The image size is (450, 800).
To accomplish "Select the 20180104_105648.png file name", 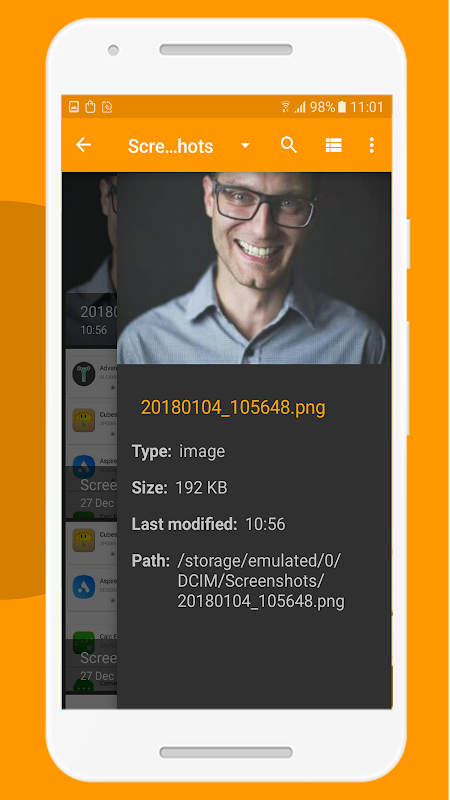I will [x=233, y=408].
